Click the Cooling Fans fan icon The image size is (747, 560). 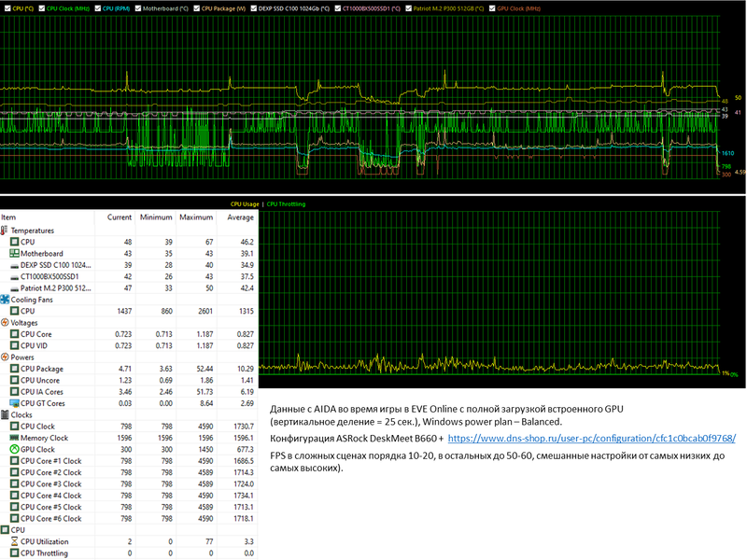(5, 300)
